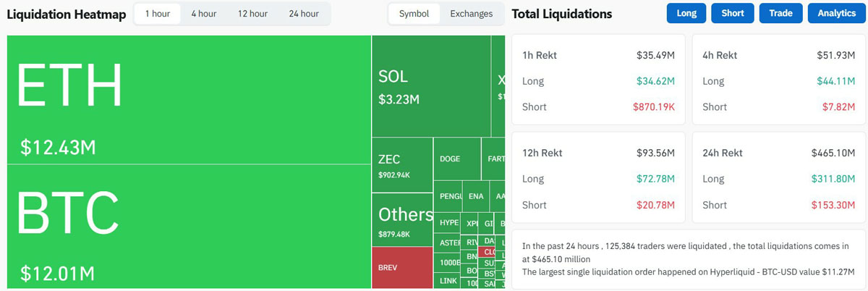Select the SOL tile in the heatmap
The width and height of the screenshot is (868, 291).
tap(430, 87)
